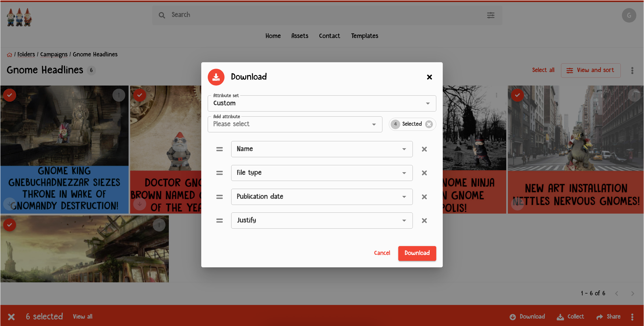The image size is (644, 326).
Task: Uncheck the Doctor Gnome Brown image
Action: [x=140, y=95]
